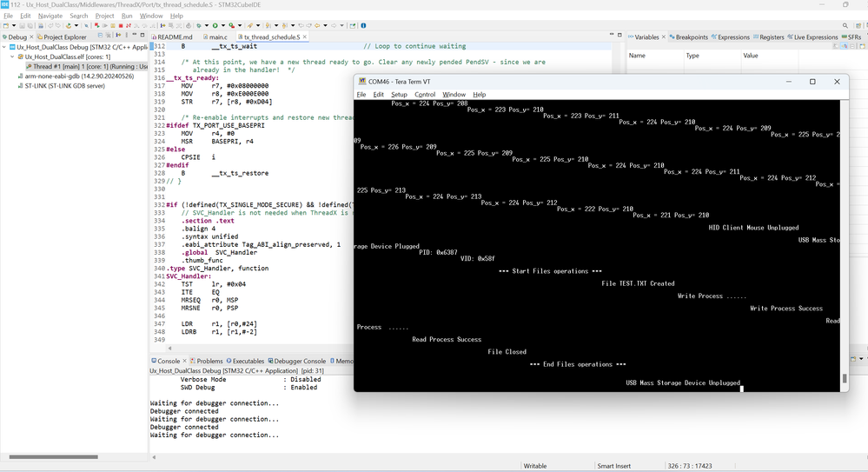Click the blue information icon in toolbar
Image resolution: width=868 pixels, height=472 pixels.
tap(363, 26)
